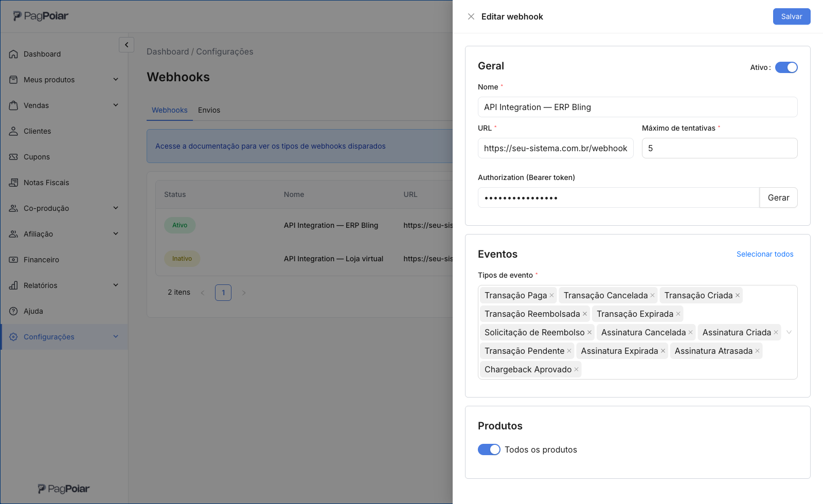Remove the Transação Cancelada tag

point(652,295)
